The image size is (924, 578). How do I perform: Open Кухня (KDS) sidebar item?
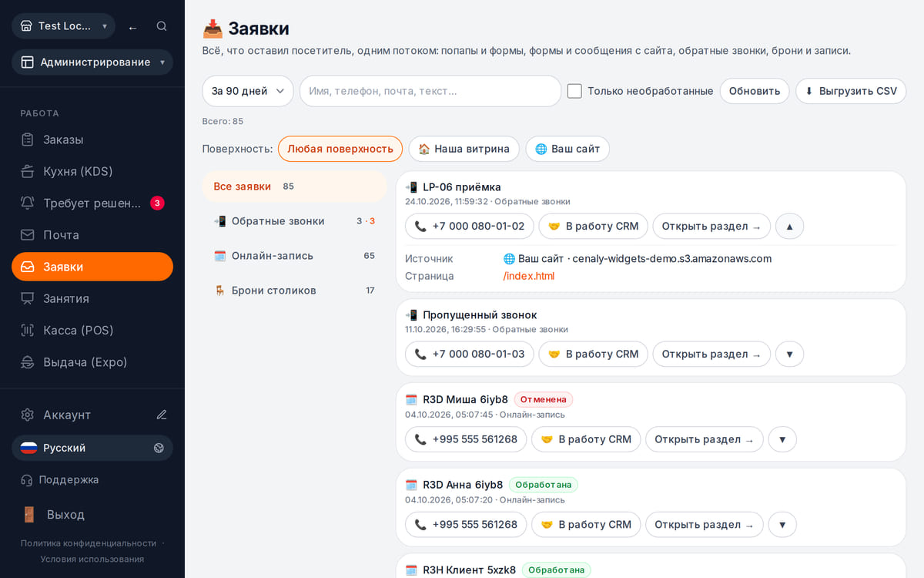92,171
